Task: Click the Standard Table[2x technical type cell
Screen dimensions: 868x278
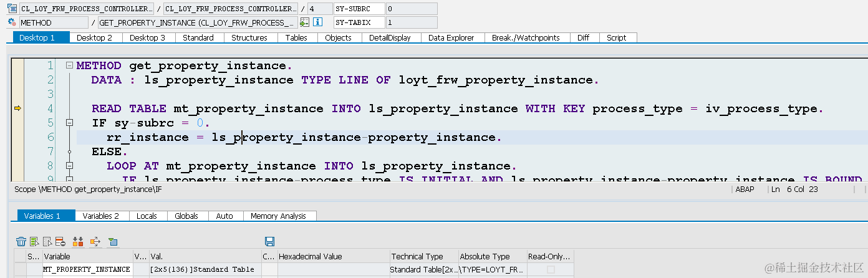Action: [423, 269]
